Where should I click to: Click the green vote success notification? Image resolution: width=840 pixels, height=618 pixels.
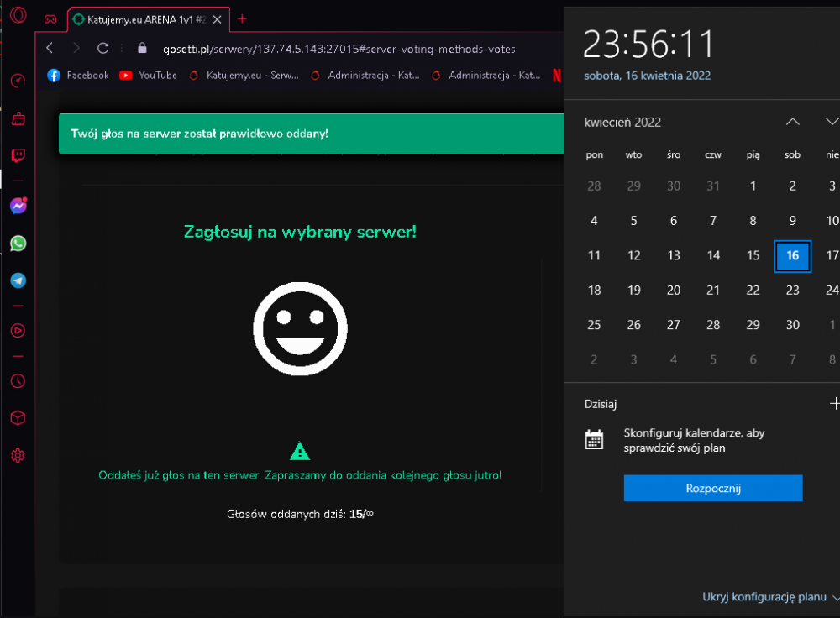(x=312, y=134)
